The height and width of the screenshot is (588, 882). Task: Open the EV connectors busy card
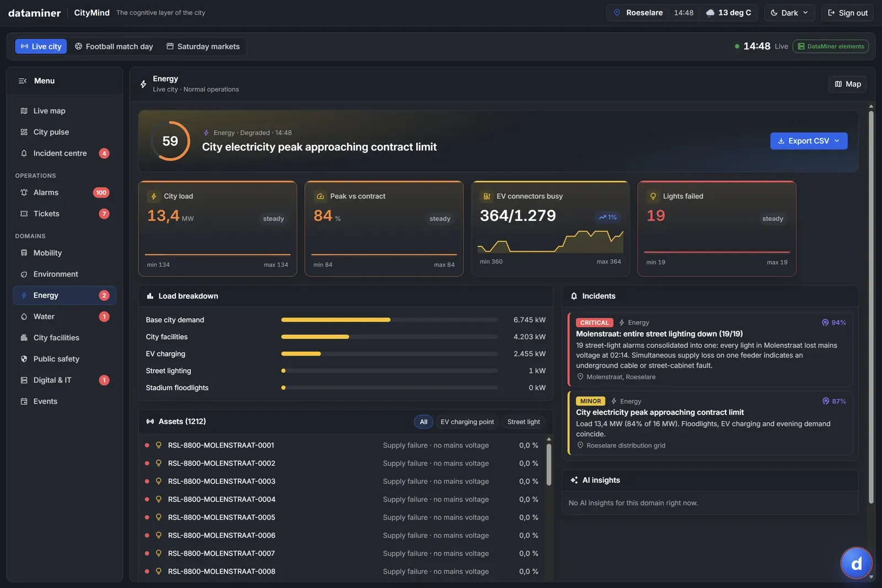tap(550, 229)
